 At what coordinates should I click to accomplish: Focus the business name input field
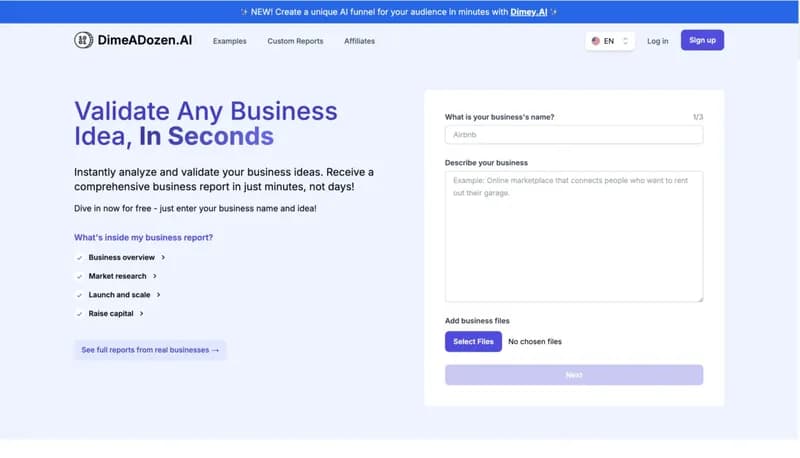tap(574, 135)
